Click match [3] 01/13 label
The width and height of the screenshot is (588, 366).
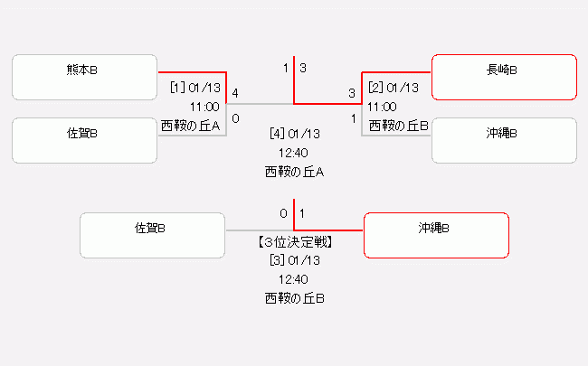tap(295, 260)
